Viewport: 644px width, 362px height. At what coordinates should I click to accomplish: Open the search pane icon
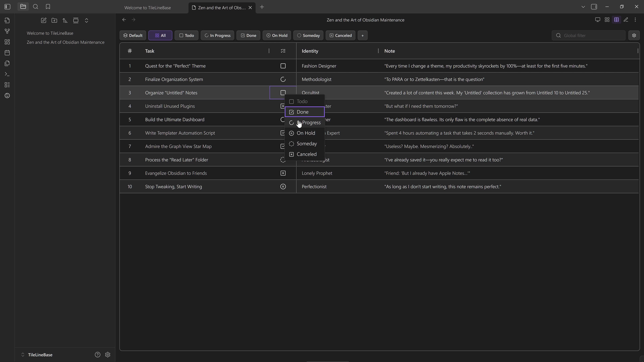(x=36, y=7)
